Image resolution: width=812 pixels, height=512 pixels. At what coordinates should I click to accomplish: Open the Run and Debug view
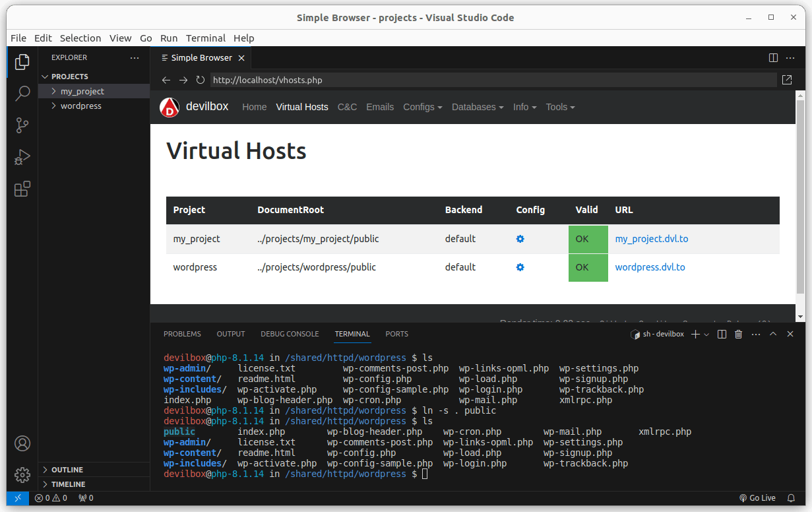[x=22, y=158]
